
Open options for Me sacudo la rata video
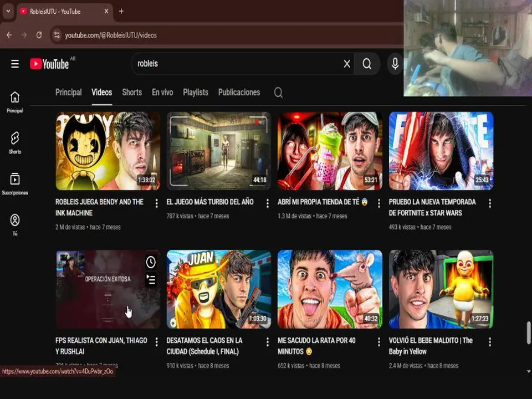378,342
